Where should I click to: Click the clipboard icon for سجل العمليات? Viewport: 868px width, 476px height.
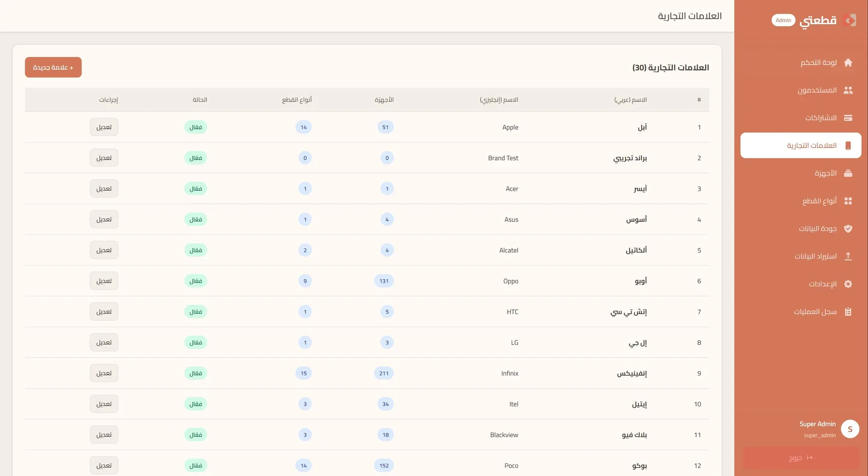pos(848,311)
